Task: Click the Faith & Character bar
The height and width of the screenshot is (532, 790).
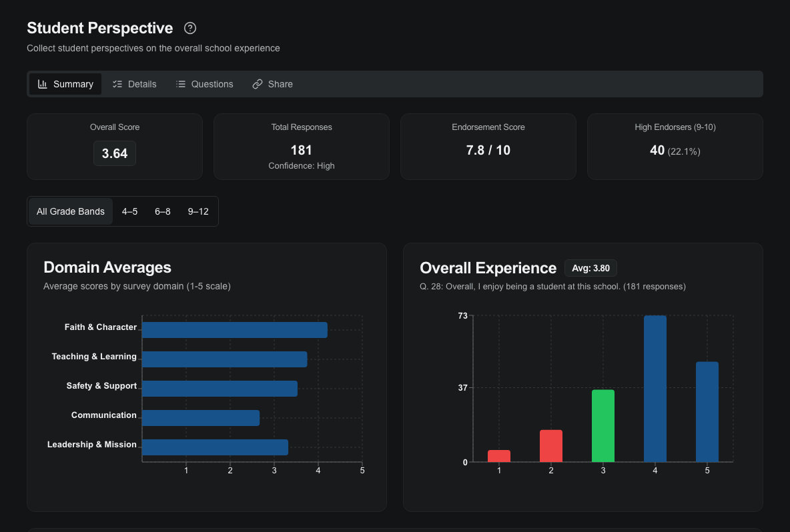Action: [235, 330]
